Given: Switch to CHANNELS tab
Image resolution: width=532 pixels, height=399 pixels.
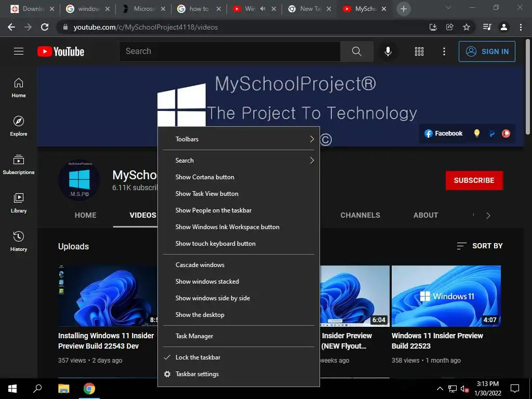Looking at the screenshot, I should 361,215.
